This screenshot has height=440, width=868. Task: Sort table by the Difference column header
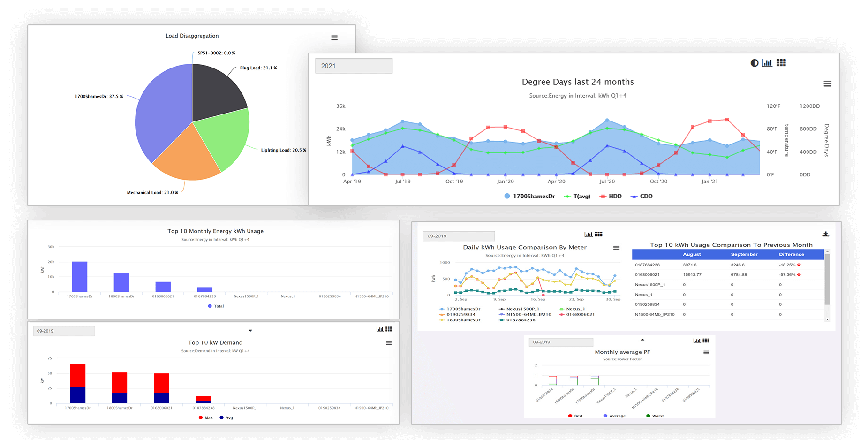click(x=792, y=254)
